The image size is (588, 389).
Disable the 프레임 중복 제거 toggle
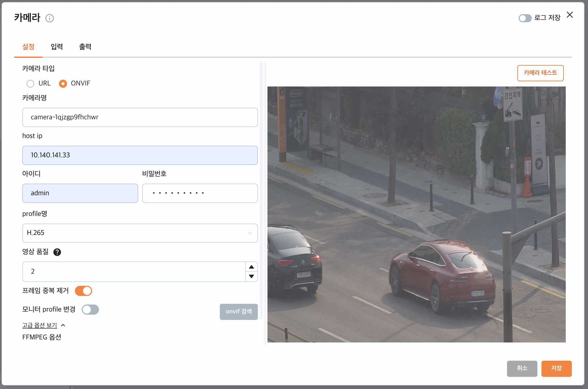[x=83, y=291]
